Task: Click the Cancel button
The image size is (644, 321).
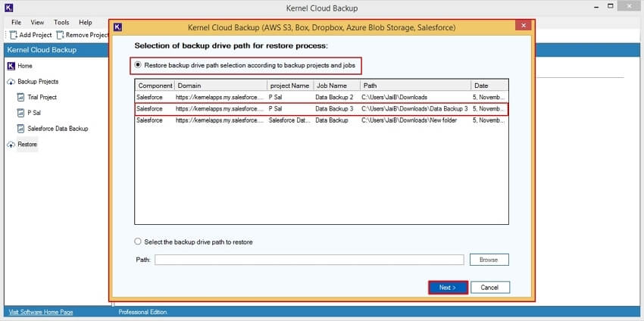Action: pyautogui.click(x=490, y=288)
